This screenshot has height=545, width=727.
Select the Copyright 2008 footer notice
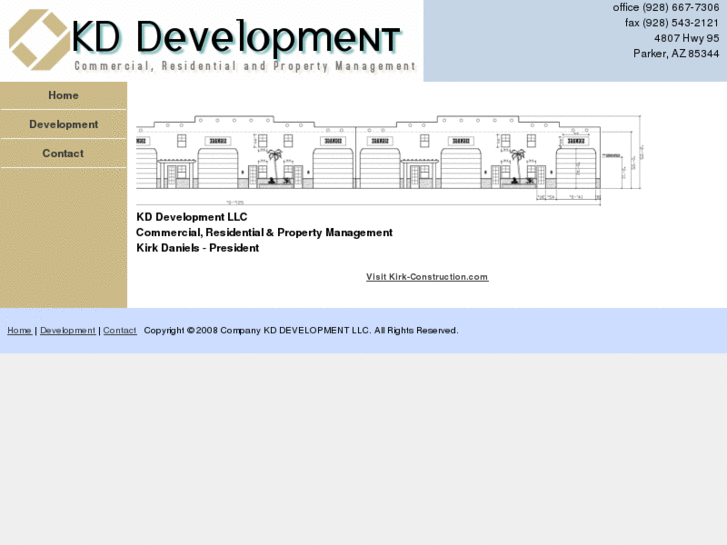pyautogui.click(x=301, y=330)
